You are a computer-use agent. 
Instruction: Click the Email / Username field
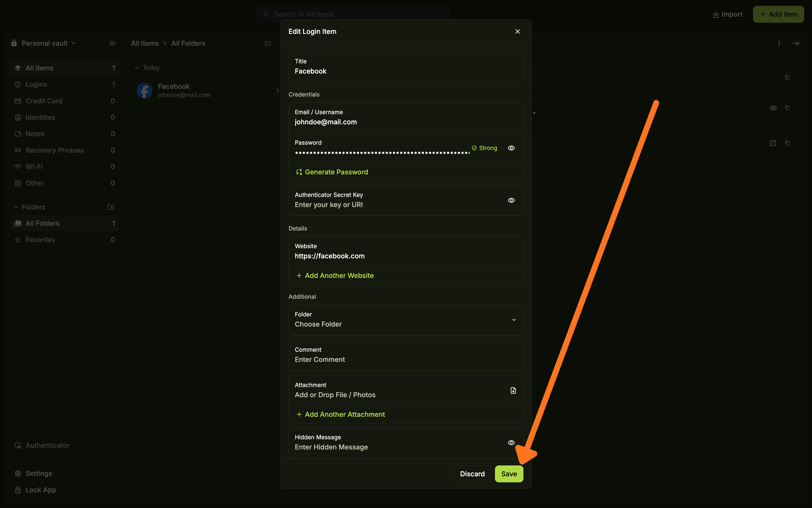tap(406, 118)
